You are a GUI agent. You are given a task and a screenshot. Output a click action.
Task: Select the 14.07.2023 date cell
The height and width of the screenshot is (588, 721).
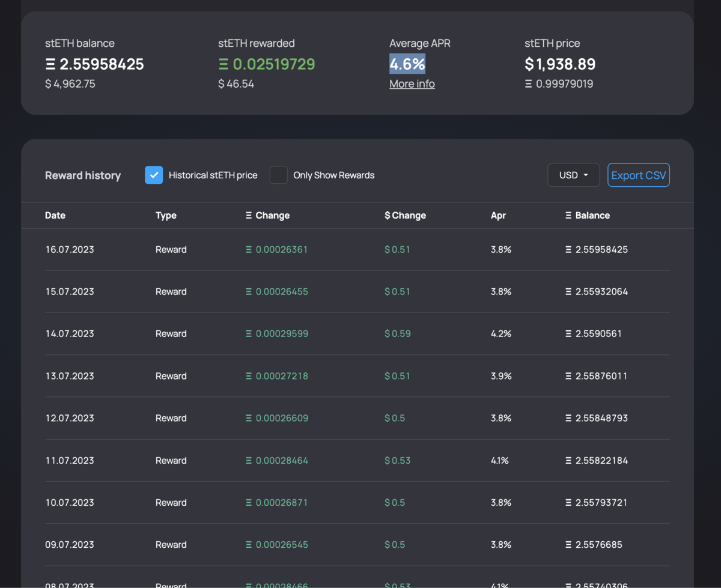coord(70,333)
